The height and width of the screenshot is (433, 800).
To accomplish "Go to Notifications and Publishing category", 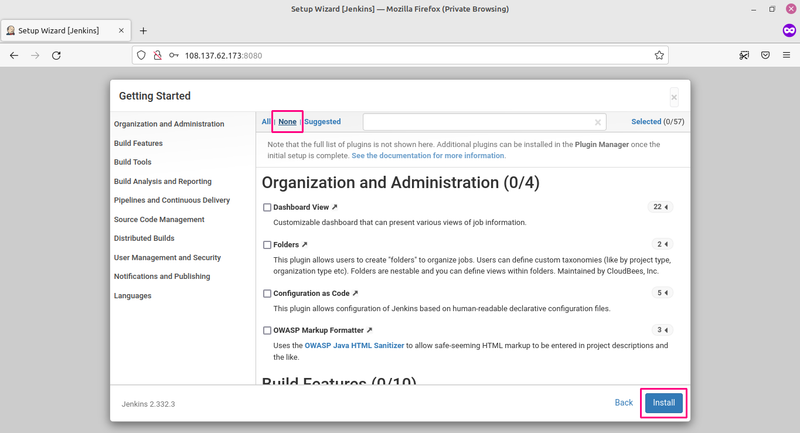I will coord(162,276).
